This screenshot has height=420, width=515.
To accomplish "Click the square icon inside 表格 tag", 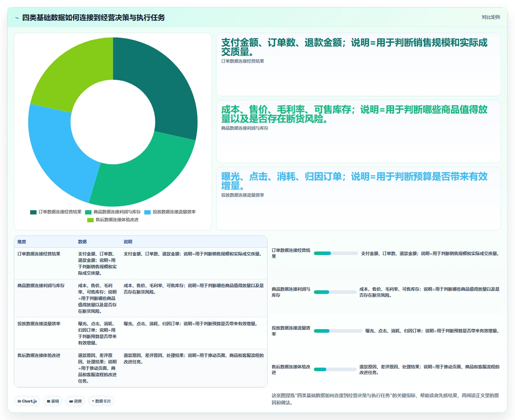I will point(49,401).
